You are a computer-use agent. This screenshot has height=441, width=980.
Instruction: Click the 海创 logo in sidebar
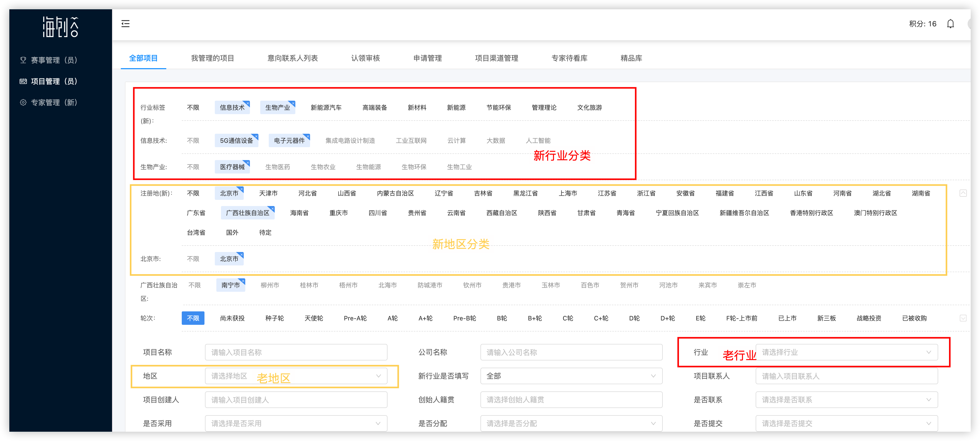60,27
